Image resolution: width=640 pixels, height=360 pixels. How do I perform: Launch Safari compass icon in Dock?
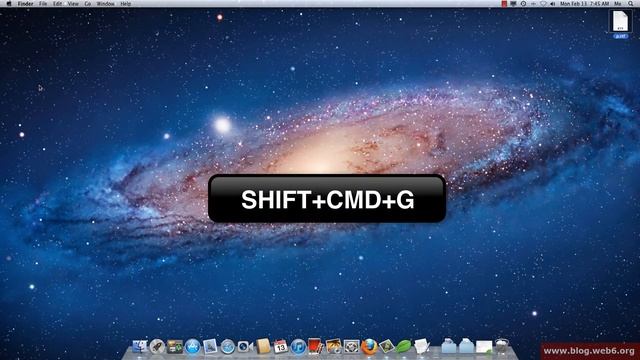[227, 347]
